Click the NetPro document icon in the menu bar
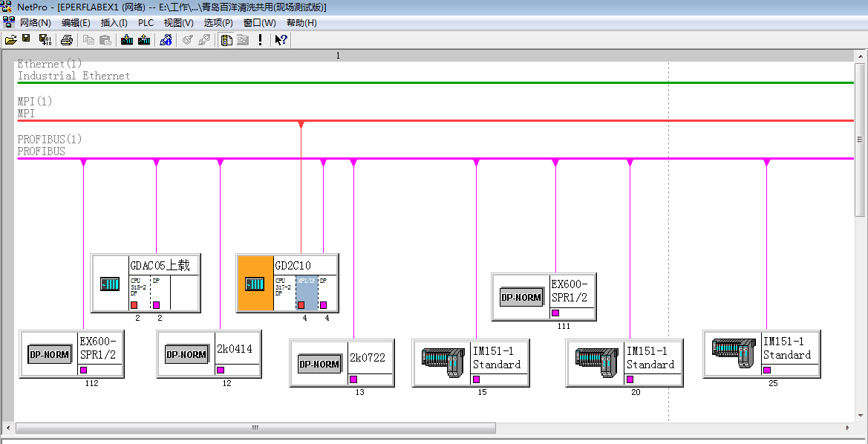Image resolution: width=868 pixels, height=444 pixels. [x=8, y=23]
